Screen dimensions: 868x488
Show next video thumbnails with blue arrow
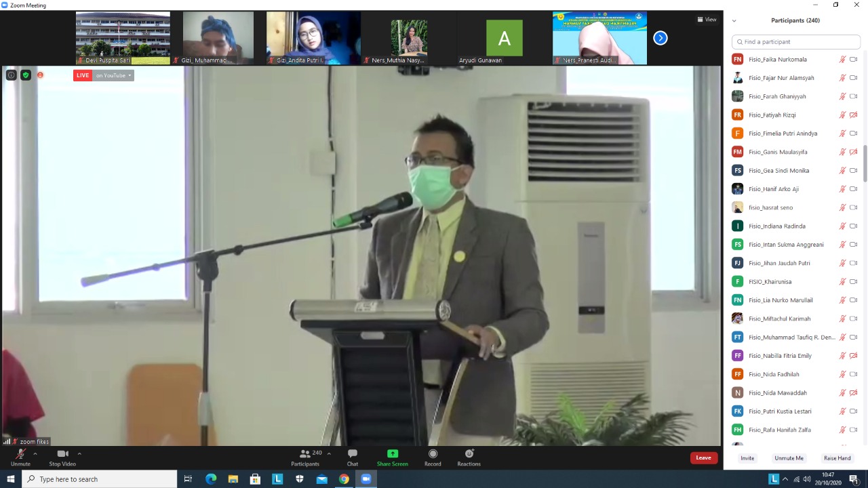[x=660, y=38]
